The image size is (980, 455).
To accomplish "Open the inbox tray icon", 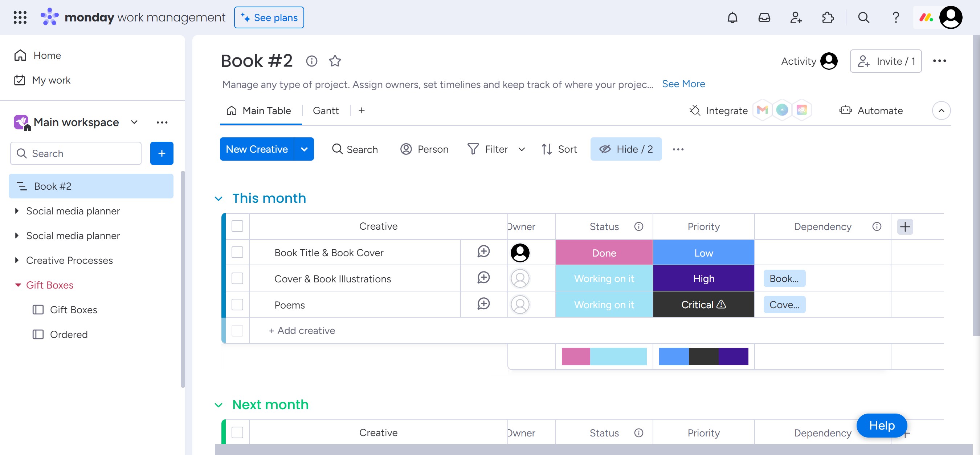I will [x=764, y=17].
